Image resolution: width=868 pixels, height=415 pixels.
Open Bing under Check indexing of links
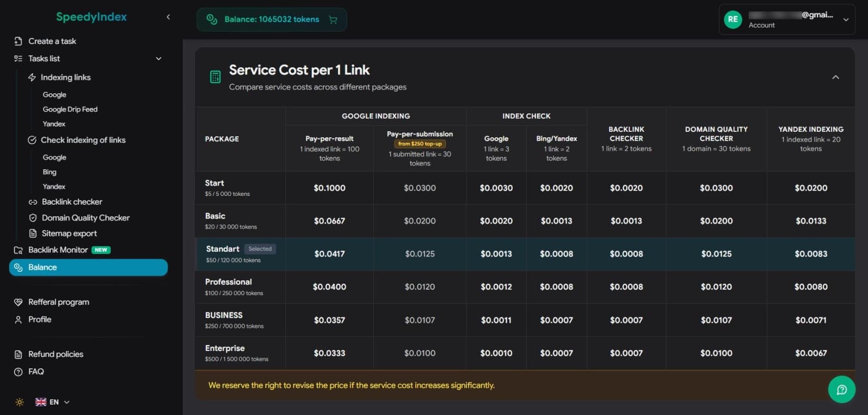pos(49,172)
